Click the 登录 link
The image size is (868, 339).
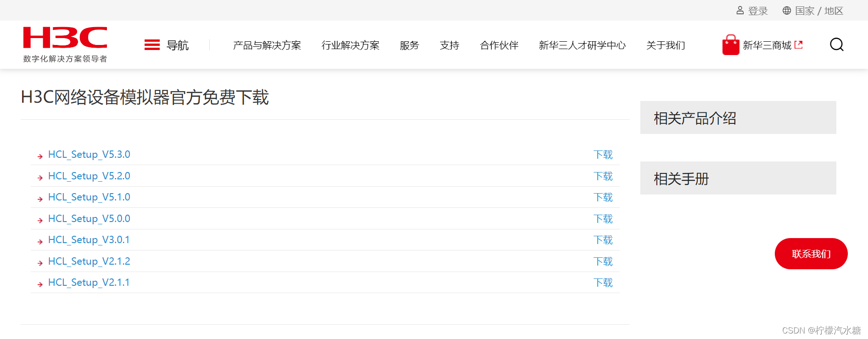tap(758, 11)
